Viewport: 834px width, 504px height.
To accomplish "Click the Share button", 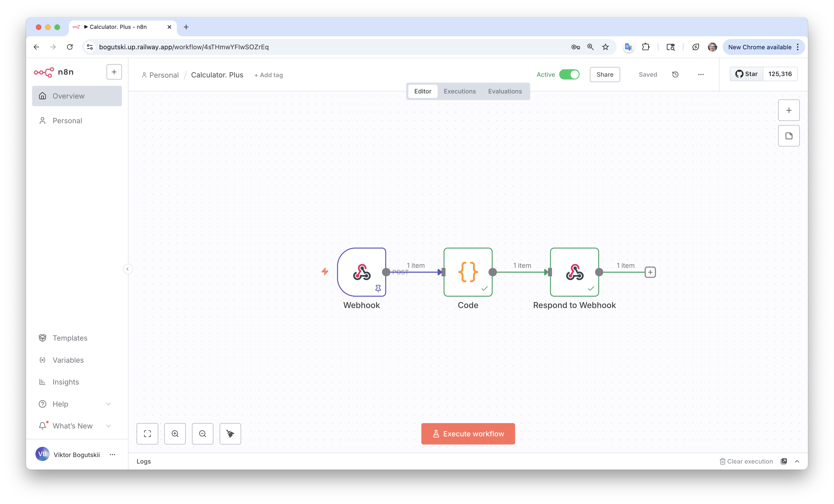I will click(x=605, y=74).
